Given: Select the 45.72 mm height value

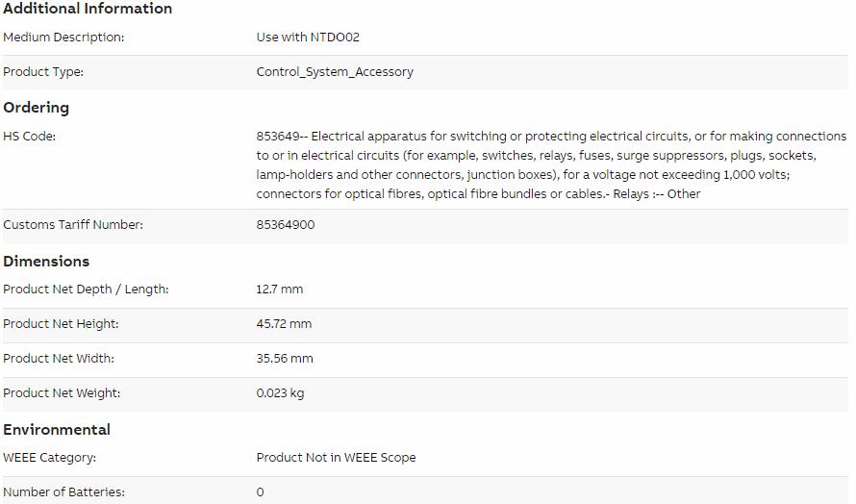Looking at the screenshot, I should pos(284,324).
